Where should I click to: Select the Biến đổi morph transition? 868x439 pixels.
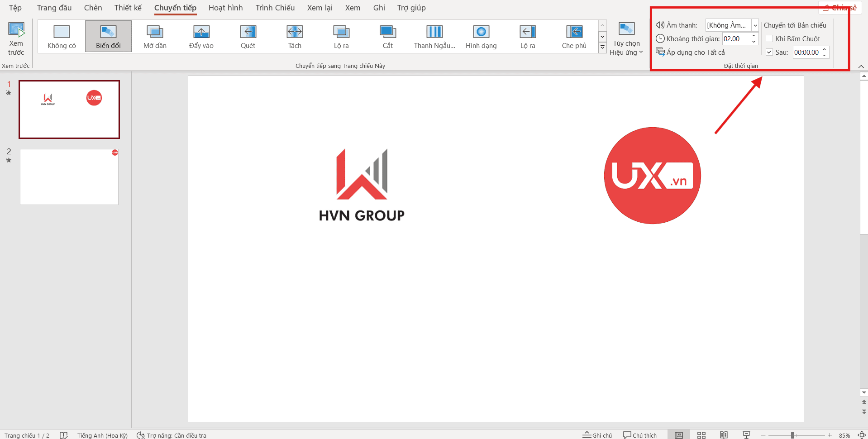point(108,36)
